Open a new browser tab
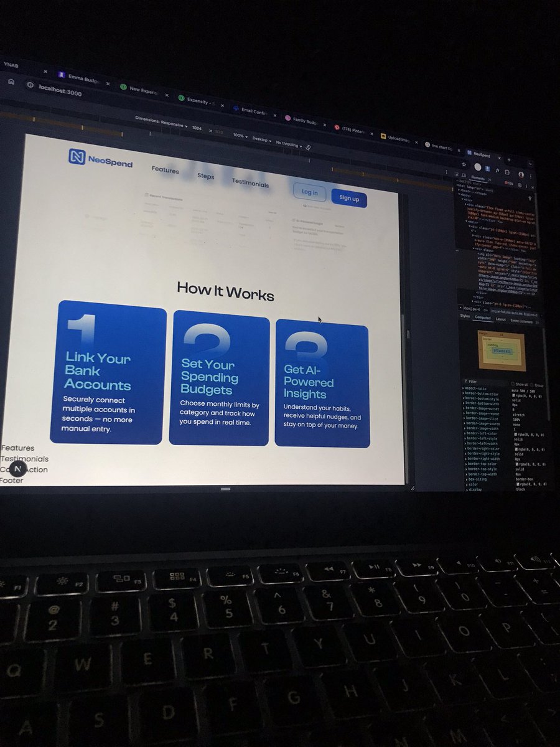The image size is (560, 747). (509, 160)
